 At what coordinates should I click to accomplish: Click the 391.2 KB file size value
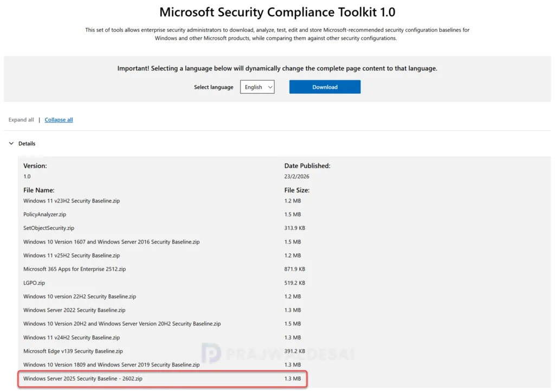pyautogui.click(x=294, y=351)
